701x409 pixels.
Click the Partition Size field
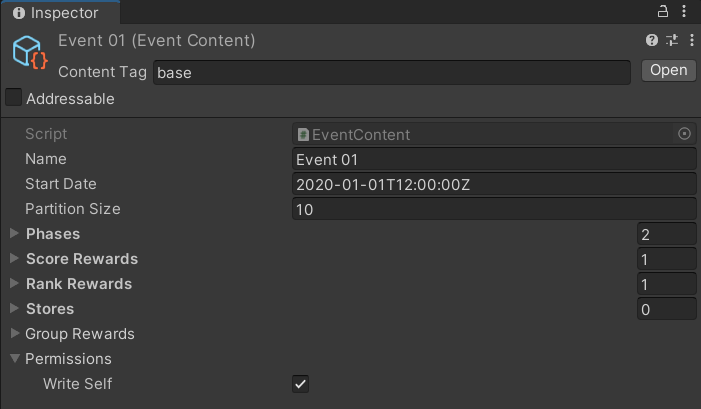(x=493, y=209)
